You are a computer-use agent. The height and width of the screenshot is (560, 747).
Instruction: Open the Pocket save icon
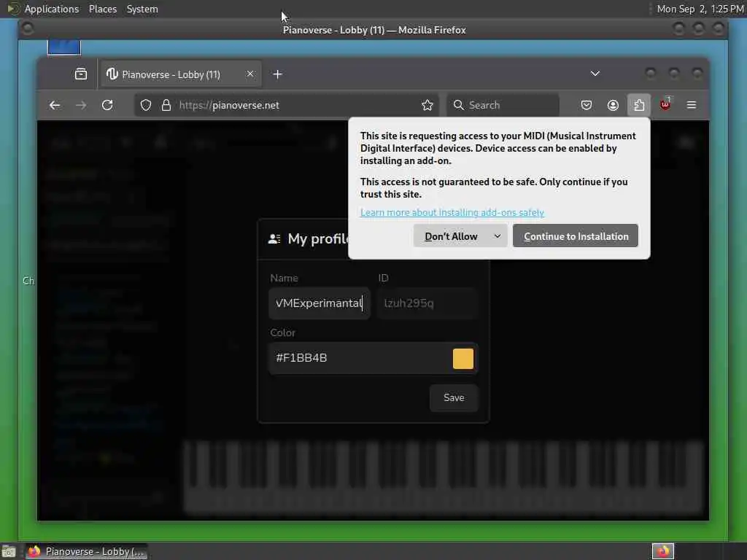pyautogui.click(x=587, y=105)
